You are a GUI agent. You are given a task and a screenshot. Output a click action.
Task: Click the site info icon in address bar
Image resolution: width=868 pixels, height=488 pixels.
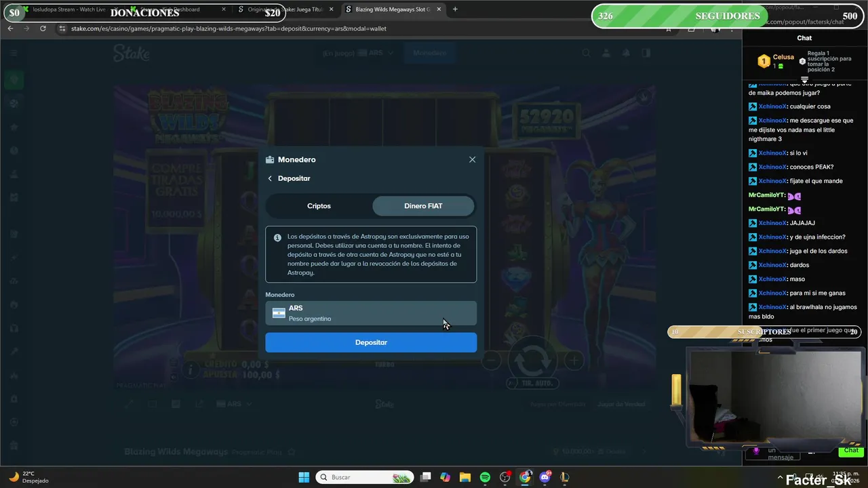coord(62,28)
